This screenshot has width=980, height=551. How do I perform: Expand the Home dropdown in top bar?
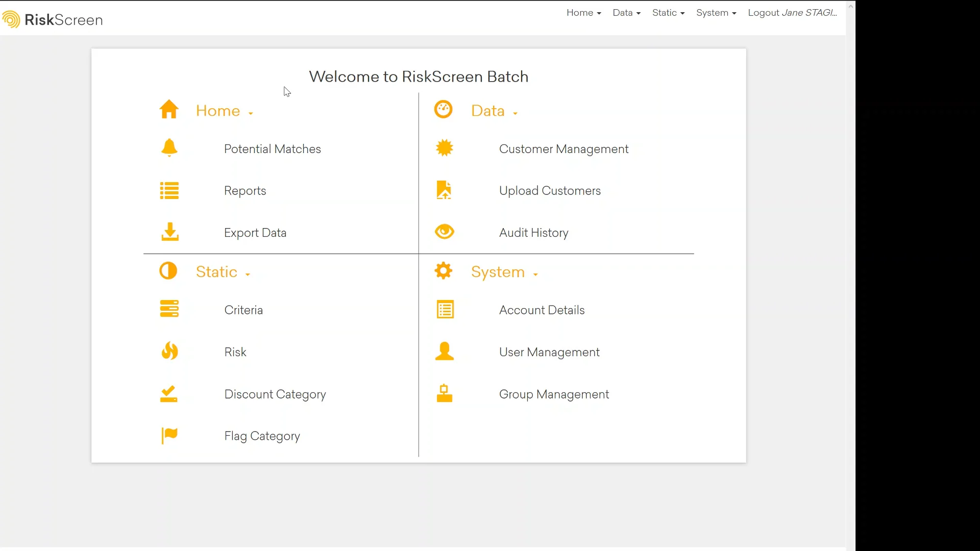coord(583,13)
